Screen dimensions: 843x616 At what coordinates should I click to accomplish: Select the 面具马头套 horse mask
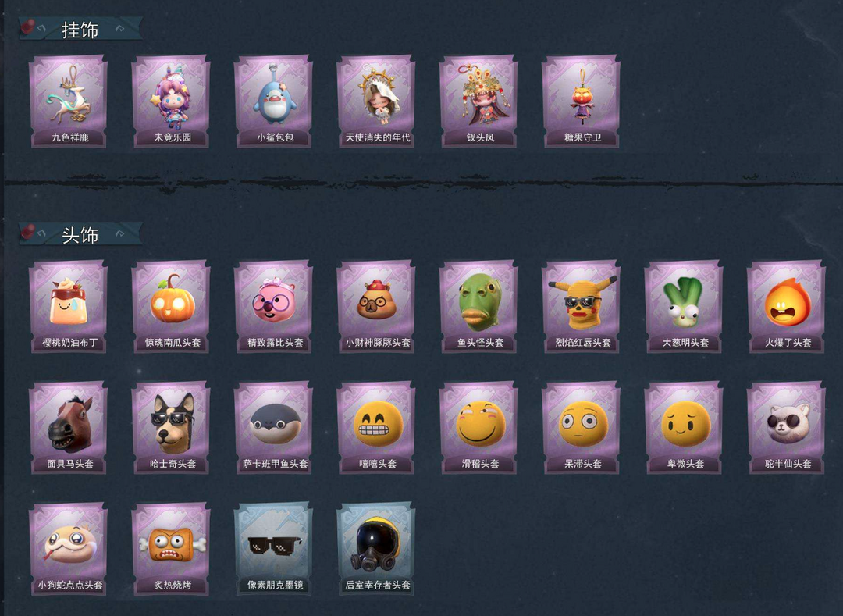[x=69, y=428]
